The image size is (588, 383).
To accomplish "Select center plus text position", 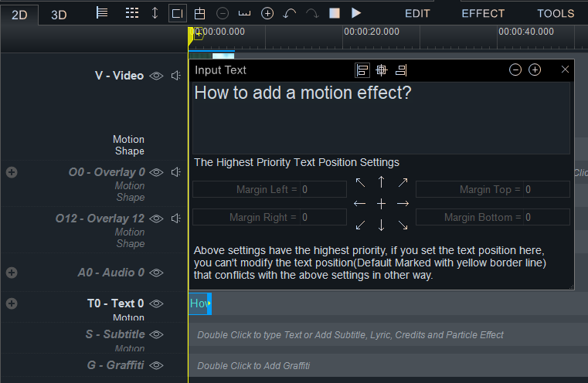I will 381,204.
